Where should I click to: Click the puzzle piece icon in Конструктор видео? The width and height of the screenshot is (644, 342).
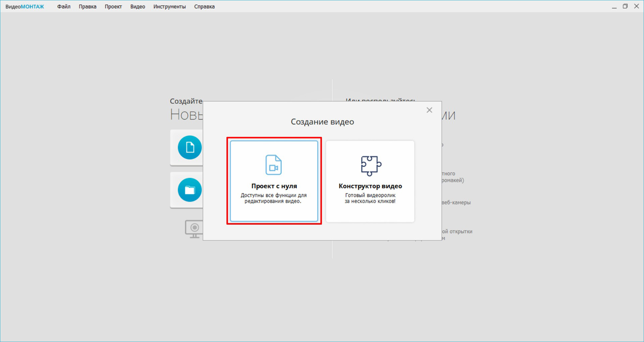[x=371, y=166]
